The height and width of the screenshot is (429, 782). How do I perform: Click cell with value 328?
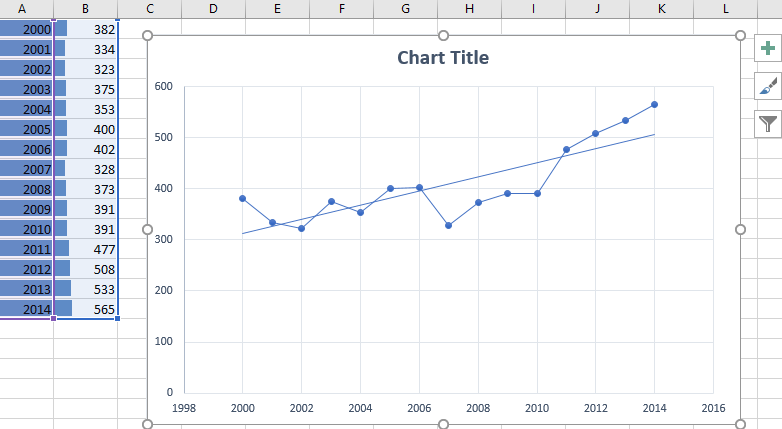85,169
